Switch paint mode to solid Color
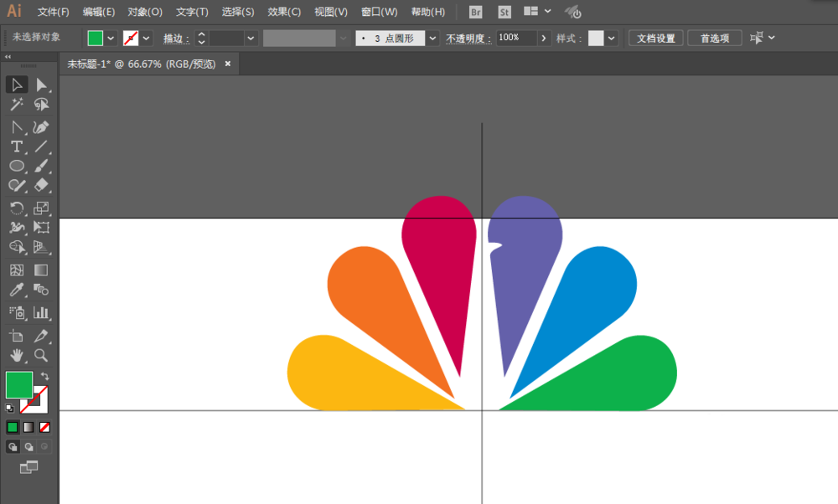The image size is (838, 504). point(13,427)
